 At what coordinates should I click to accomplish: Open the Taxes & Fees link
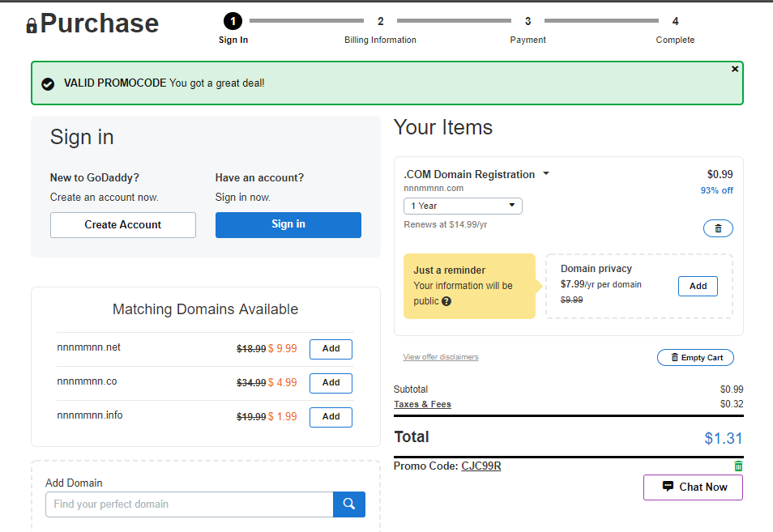(x=422, y=404)
